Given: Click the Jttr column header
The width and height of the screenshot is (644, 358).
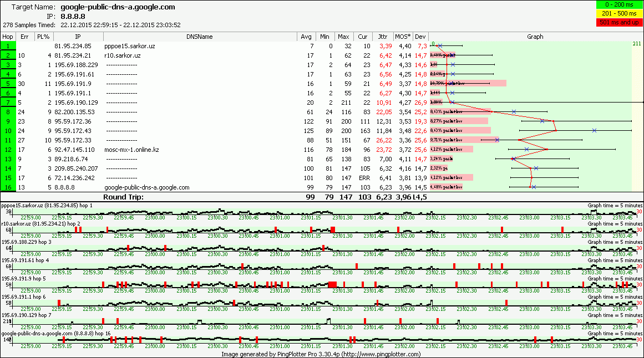Looking at the screenshot, I should point(382,37).
